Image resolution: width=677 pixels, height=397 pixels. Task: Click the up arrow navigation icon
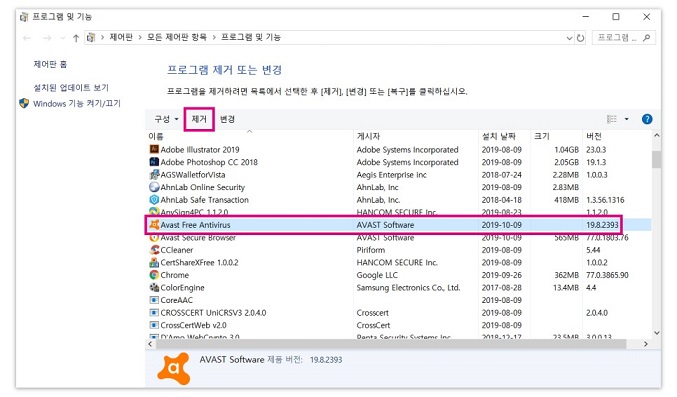pos(76,38)
